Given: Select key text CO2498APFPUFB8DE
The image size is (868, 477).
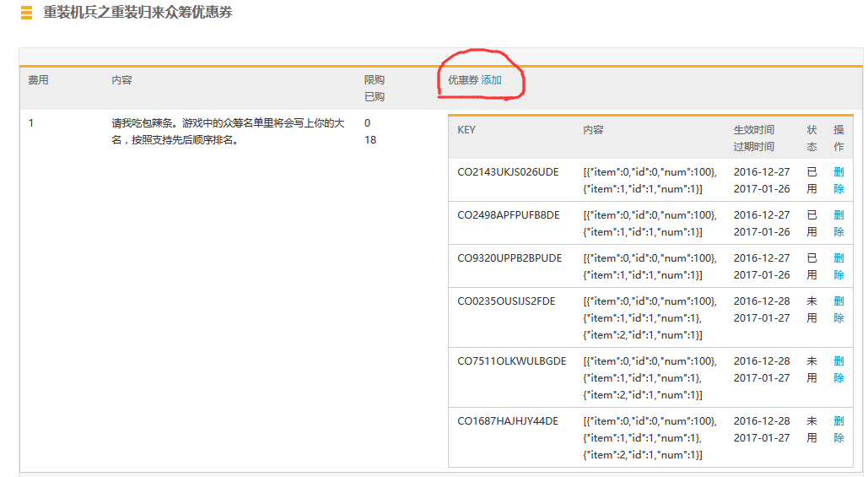Looking at the screenshot, I should [x=509, y=215].
